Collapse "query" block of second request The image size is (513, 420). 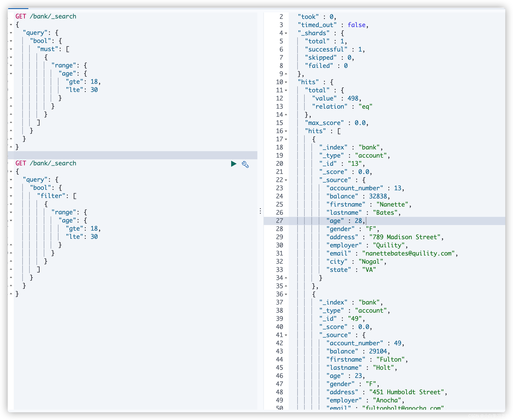(x=11, y=180)
